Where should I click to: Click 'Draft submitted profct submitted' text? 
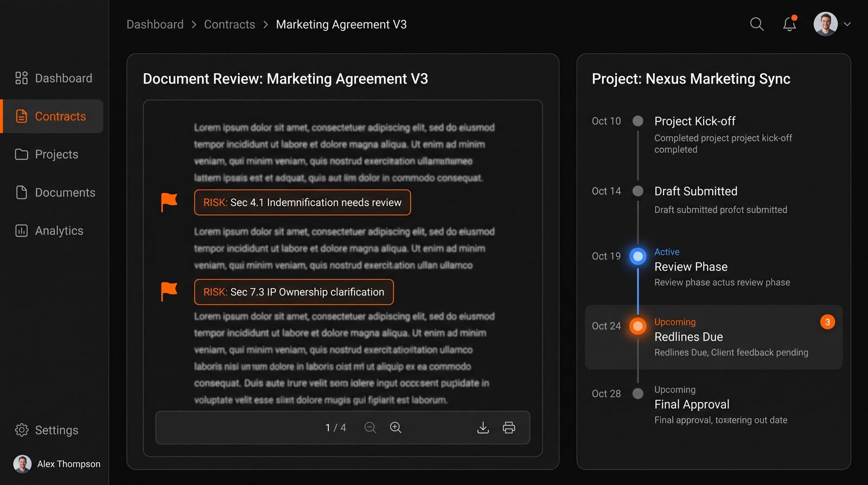pos(720,210)
